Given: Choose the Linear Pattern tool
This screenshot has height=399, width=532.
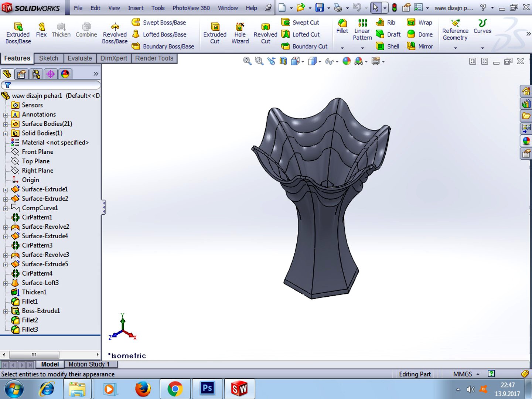Looking at the screenshot, I should click(362, 30).
